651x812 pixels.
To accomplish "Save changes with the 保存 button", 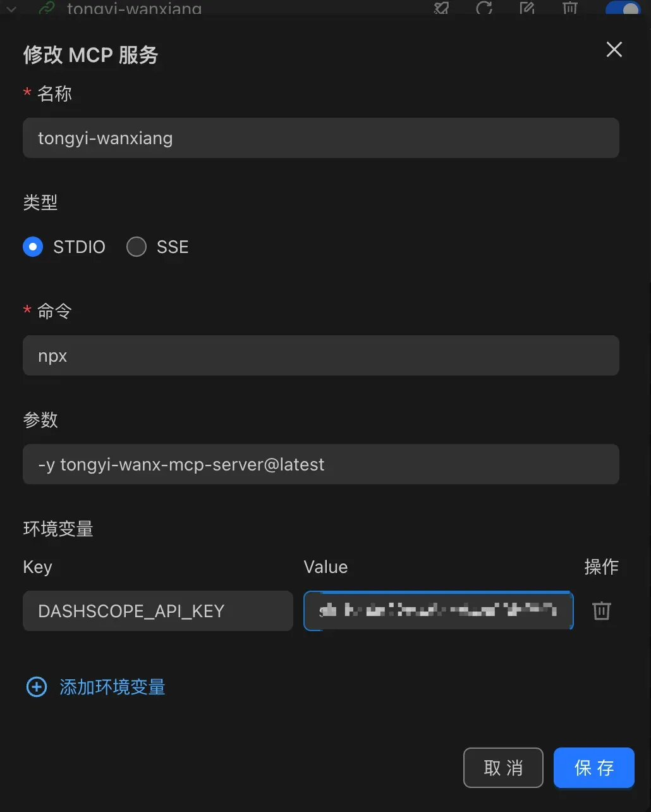I will pyautogui.click(x=594, y=768).
